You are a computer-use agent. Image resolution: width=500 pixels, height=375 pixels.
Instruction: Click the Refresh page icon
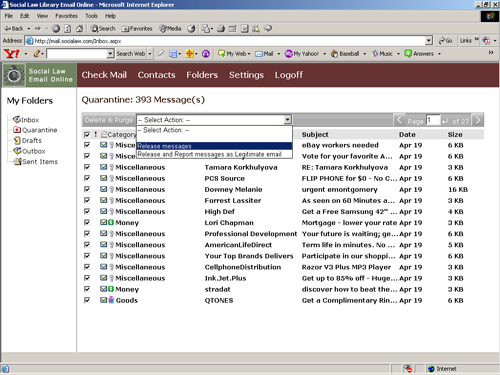[68, 29]
